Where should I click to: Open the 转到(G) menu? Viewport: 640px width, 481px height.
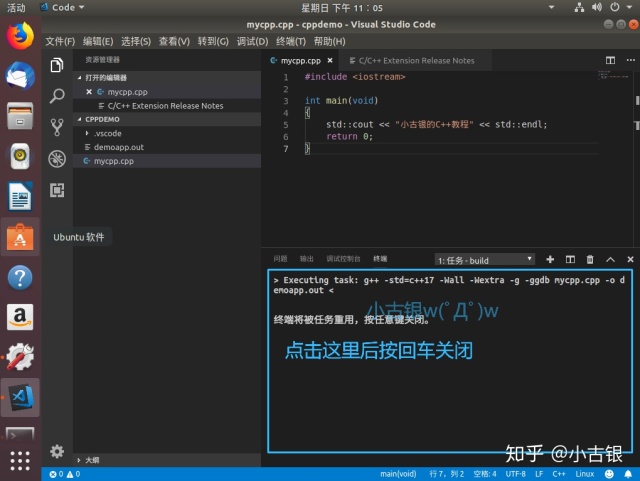click(x=213, y=41)
